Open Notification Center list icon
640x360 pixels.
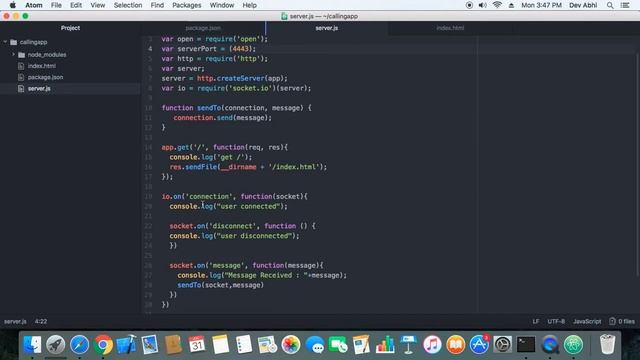625,5
